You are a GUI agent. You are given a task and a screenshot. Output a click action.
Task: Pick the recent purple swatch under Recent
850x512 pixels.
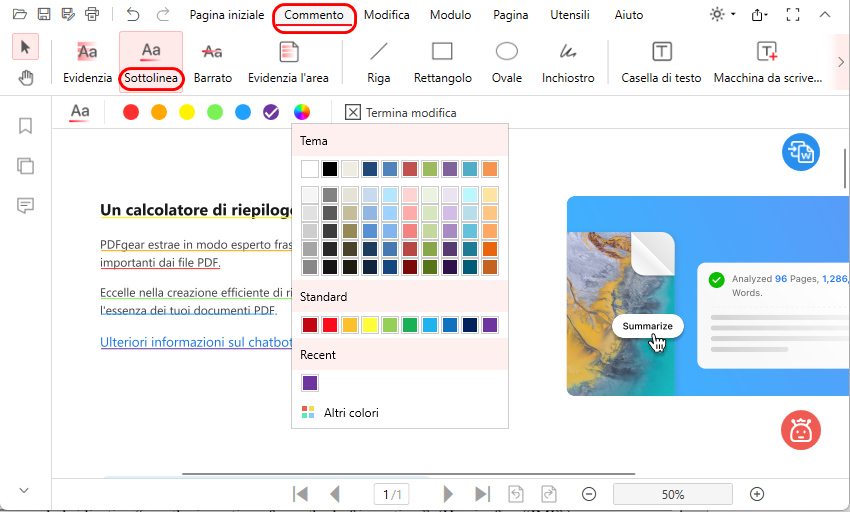click(310, 383)
